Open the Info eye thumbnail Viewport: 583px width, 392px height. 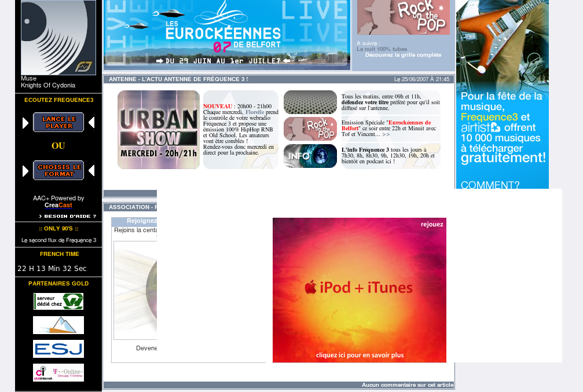coord(310,156)
